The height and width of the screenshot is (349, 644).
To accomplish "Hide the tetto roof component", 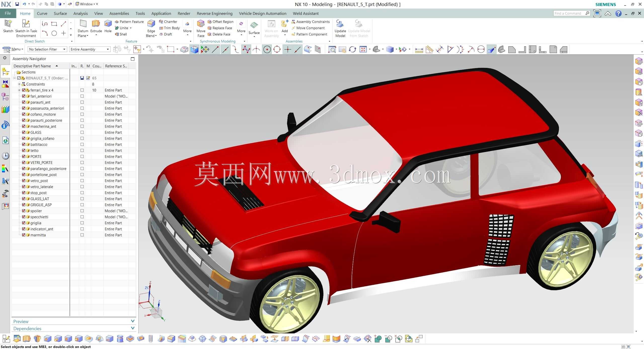I will coord(24,150).
